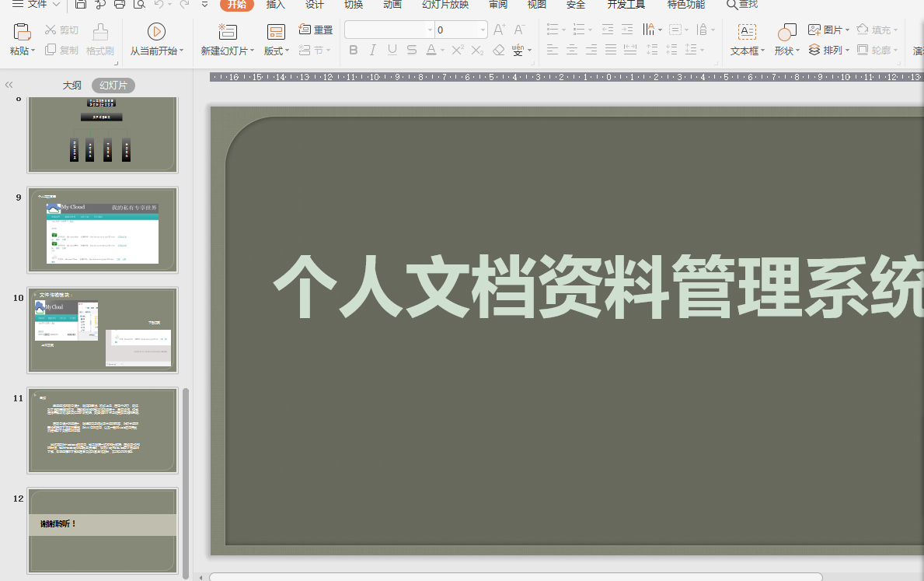Screen dimensions: 924x581
Task: Switch to the Insert (插入) tab
Action: 275,4
